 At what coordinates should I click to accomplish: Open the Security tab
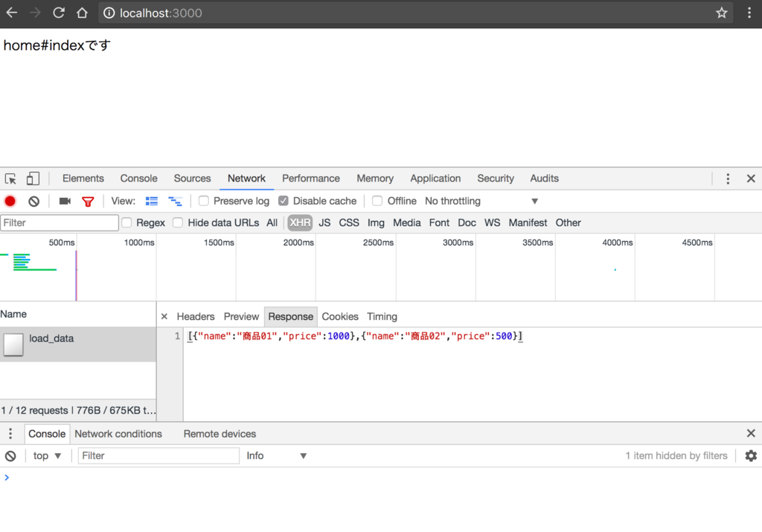click(x=495, y=179)
